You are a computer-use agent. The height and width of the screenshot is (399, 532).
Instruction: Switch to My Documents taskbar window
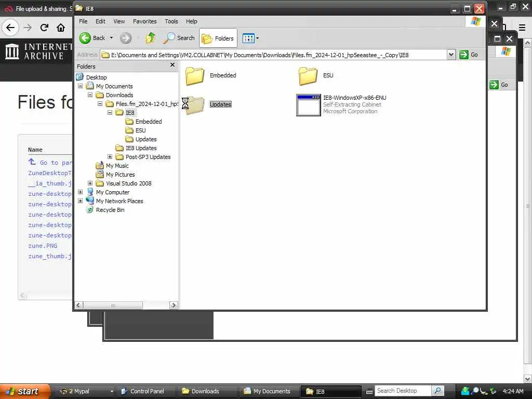(x=270, y=391)
